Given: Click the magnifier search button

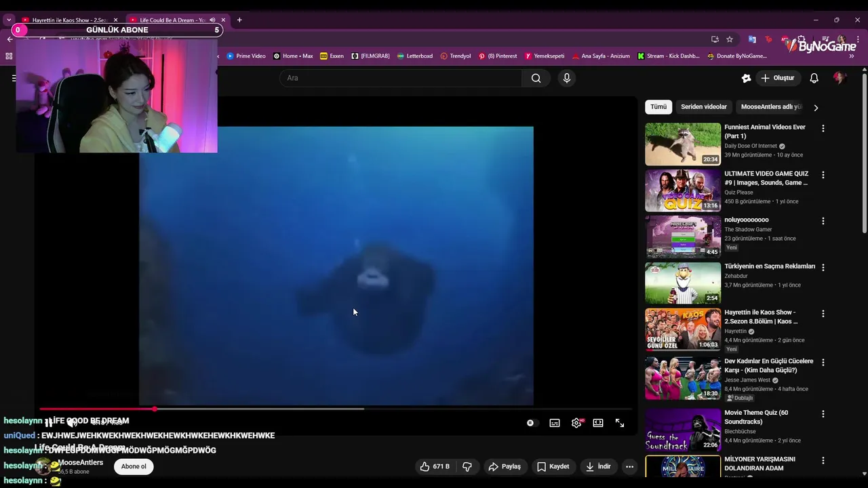Looking at the screenshot, I should tap(536, 78).
